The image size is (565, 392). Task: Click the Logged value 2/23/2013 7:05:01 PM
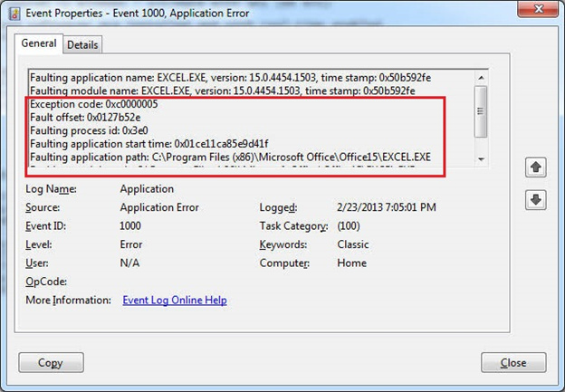(x=387, y=207)
